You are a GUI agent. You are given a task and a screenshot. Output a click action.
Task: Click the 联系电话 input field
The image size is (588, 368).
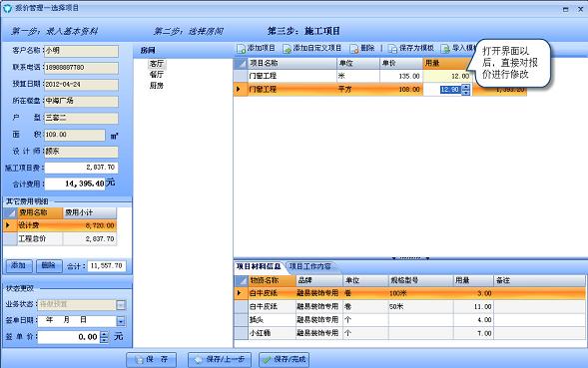coord(82,68)
